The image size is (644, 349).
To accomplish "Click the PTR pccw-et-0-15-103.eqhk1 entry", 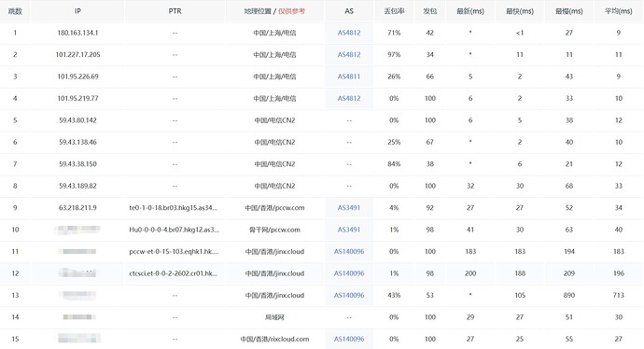I will point(174,251).
